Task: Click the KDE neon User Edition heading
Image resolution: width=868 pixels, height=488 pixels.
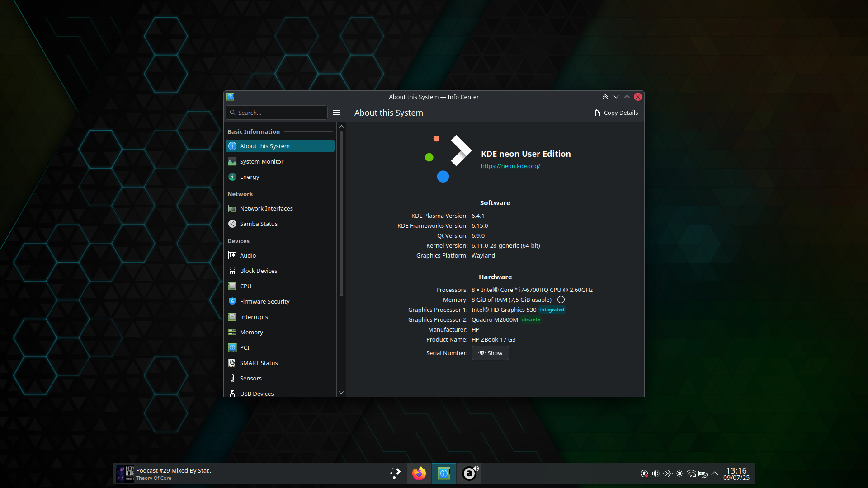Action: (526, 154)
